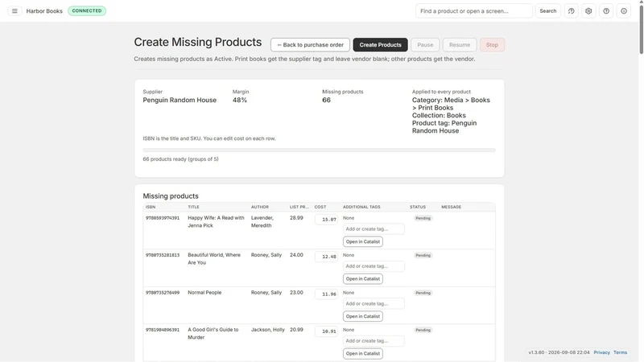Open the settings gear icon
The height and width of the screenshot is (362, 644).
pyautogui.click(x=588, y=11)
